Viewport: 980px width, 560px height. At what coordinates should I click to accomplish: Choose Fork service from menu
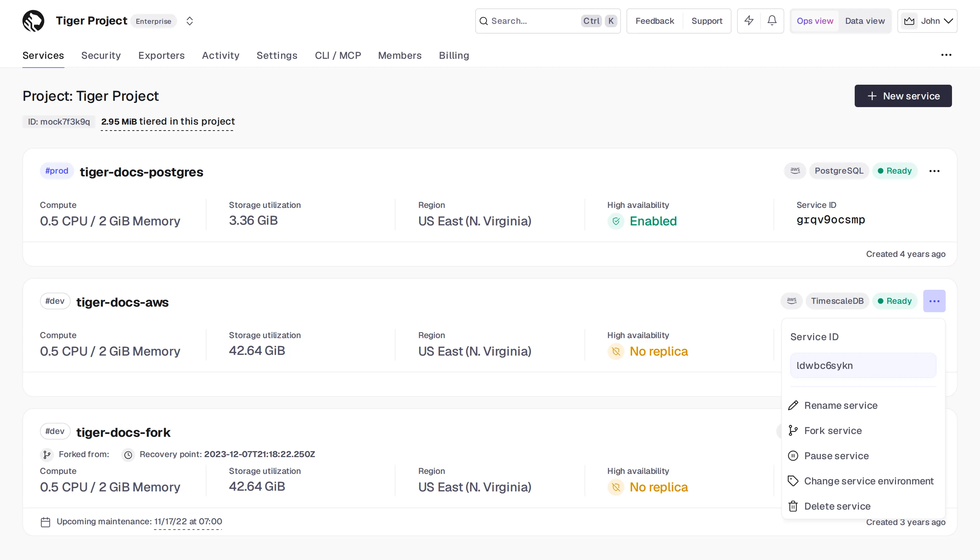pyautogui.click(x=863, y=430)
